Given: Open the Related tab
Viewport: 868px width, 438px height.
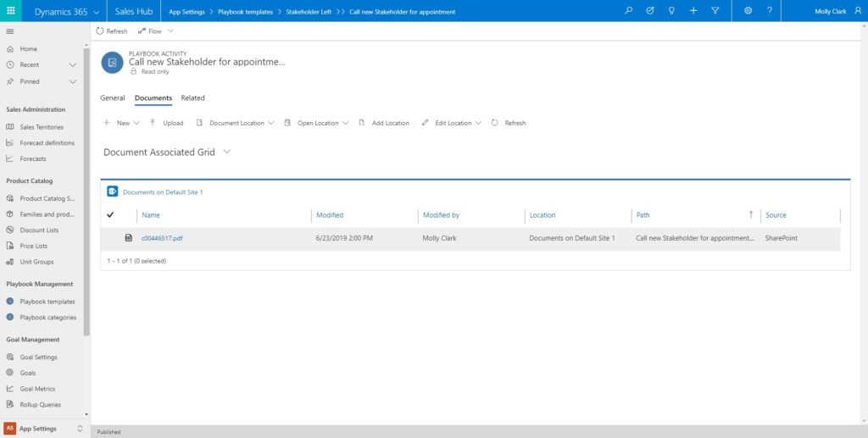Looking at the screenshot, I should [x=192, y=98].
